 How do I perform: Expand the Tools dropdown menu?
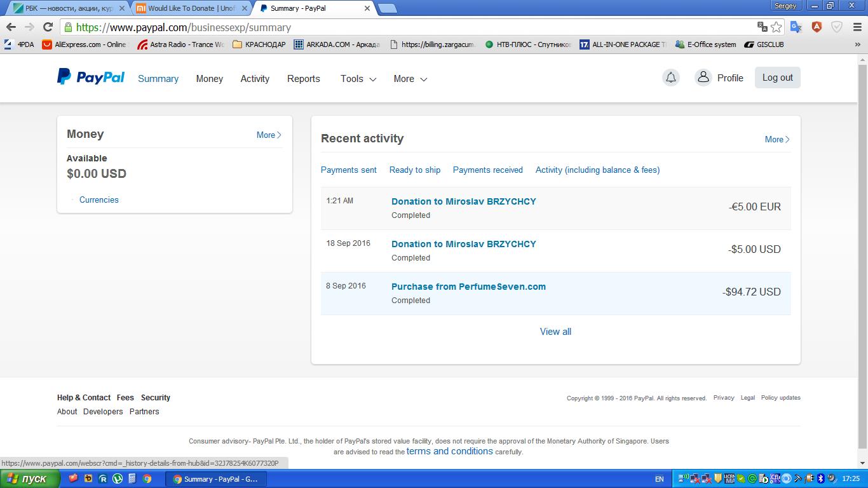click(358, 79)
